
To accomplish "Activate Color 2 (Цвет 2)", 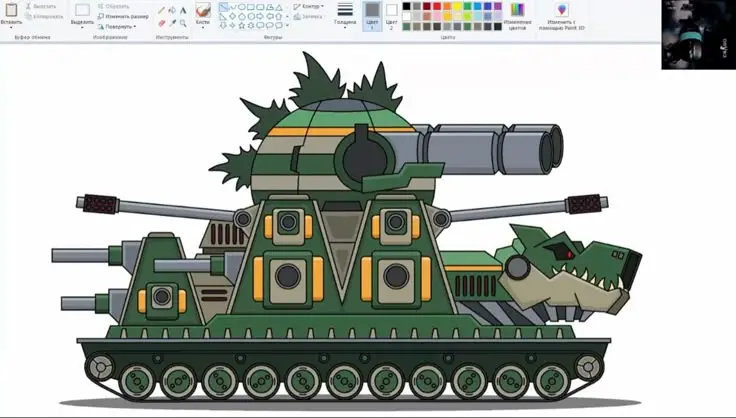I will [x=391, y=16].
